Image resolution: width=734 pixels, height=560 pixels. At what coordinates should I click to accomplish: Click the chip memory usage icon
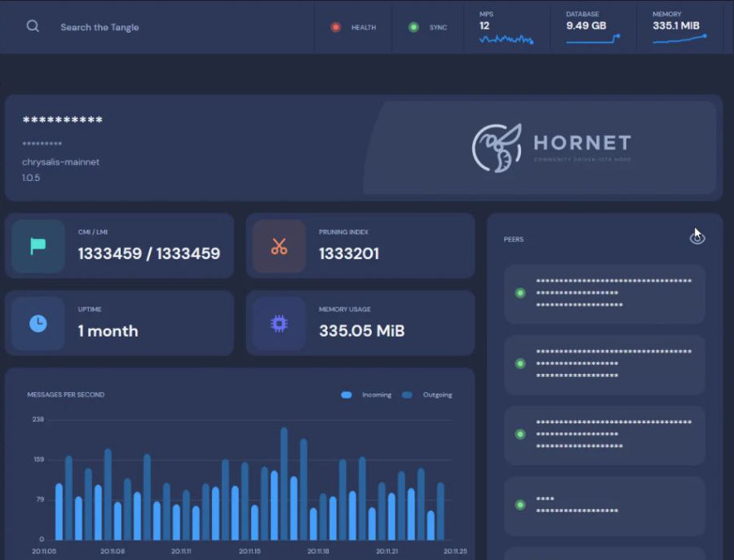[279, 324]
